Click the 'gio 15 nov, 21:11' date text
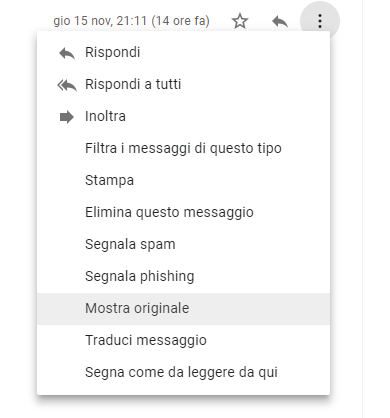Viewport: 390px width, 418px height. point(100,21)
